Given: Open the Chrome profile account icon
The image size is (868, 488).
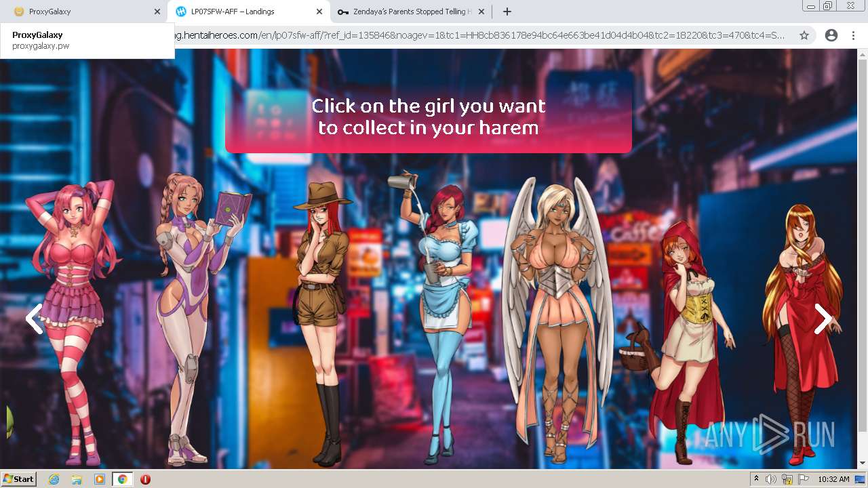Looking at the screenshot, I should (x=831, y=35).
